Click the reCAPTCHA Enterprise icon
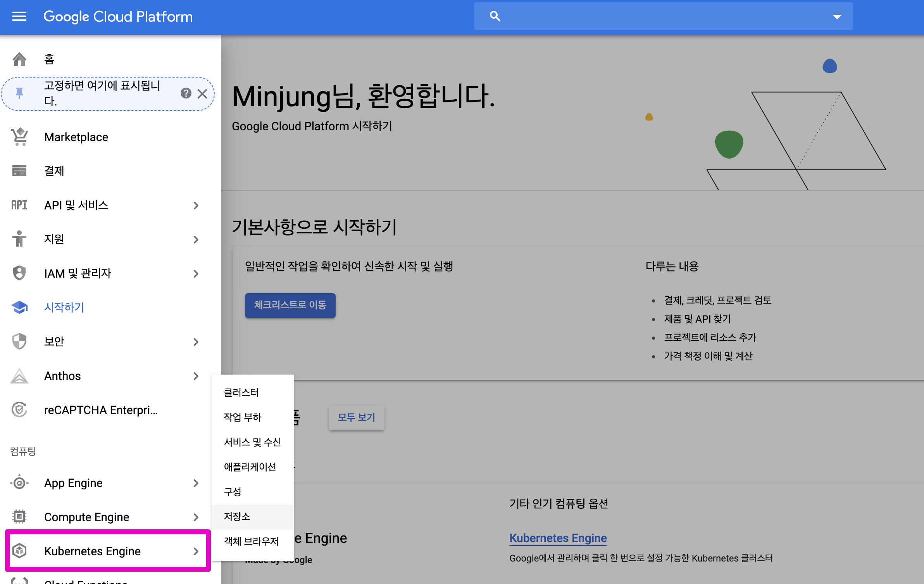 click(19, 409)
